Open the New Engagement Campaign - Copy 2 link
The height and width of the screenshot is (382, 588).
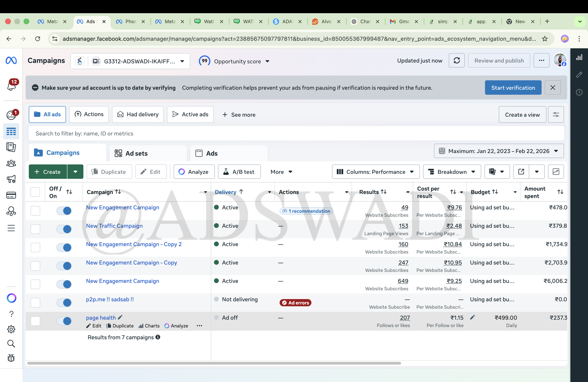(134, 244)
